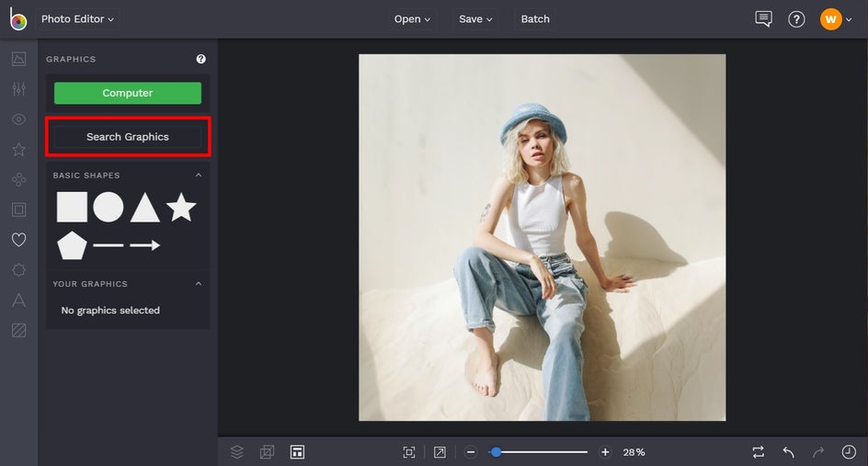Undo the last action

click(789, 452)
